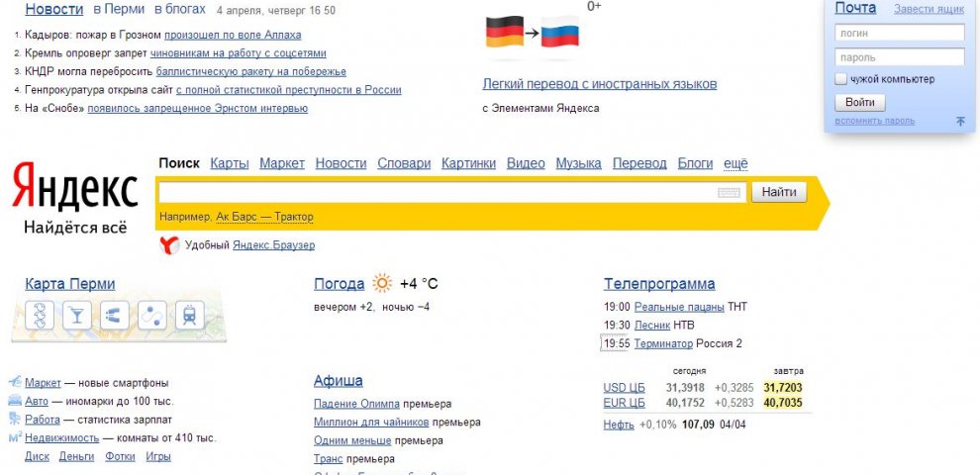Click the Фотки link
This screenshot has width=980, height=475.
120,456
